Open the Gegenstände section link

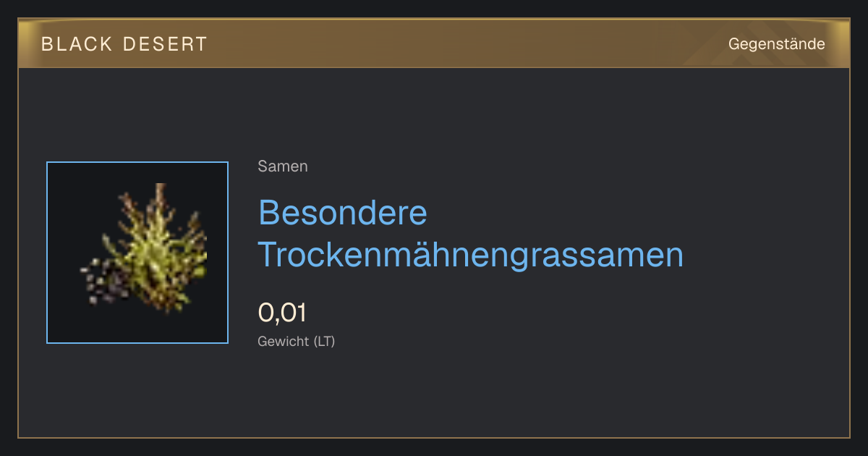pos(776,44)
